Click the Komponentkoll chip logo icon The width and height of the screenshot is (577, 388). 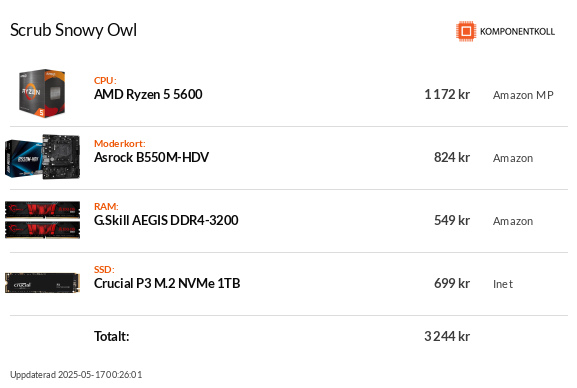tap(466, 31)
